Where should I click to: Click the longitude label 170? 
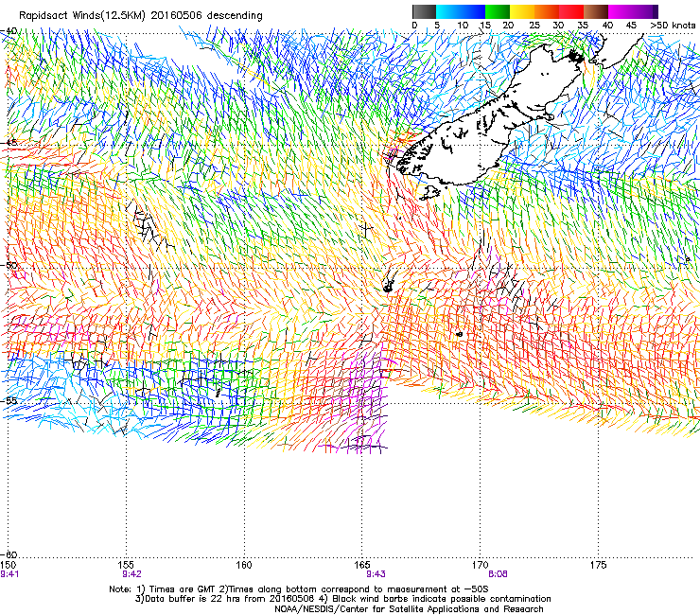coord(480,565)
